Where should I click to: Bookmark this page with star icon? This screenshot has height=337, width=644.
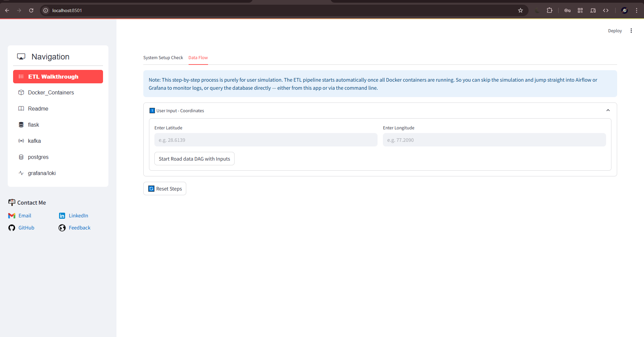coord(520,10)
